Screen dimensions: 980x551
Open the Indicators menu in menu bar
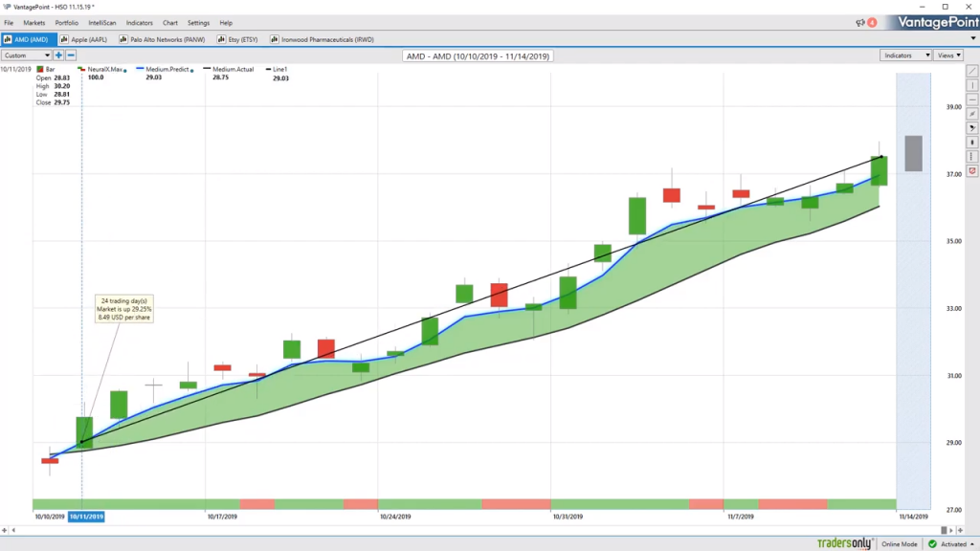(x=140, y=23)
